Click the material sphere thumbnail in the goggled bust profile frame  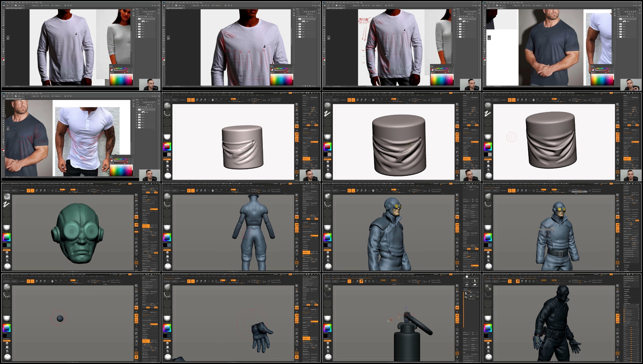(327, 228)
